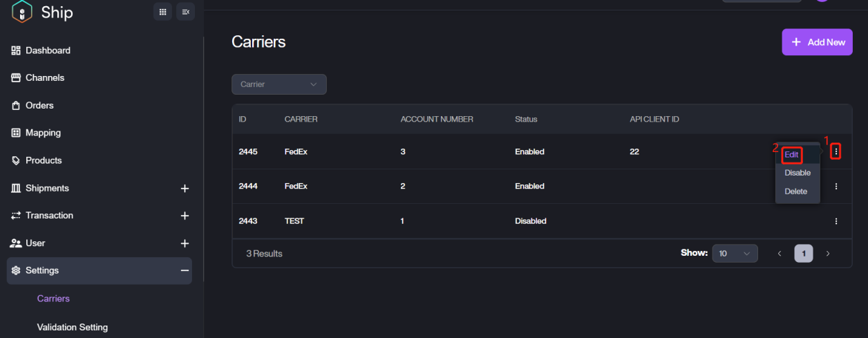Go to next page arrow

pyautogui.click(x=828, y=254)
